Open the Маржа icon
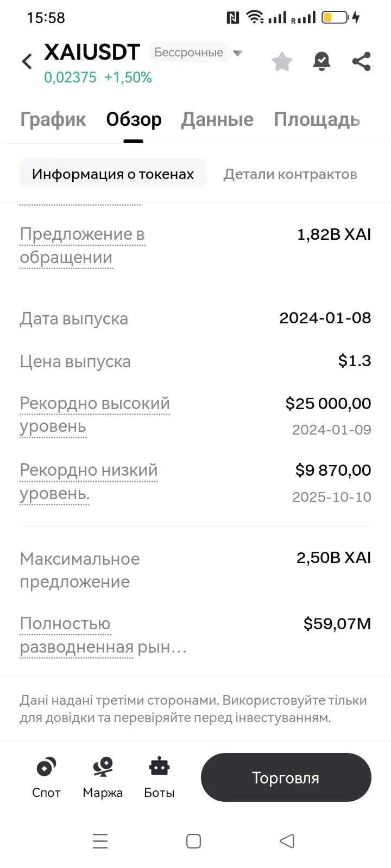391x868 pixels. point(103,767)
